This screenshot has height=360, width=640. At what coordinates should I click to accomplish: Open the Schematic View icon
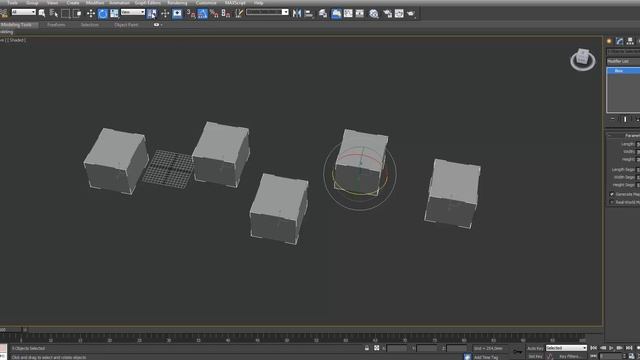coord(360,13)
